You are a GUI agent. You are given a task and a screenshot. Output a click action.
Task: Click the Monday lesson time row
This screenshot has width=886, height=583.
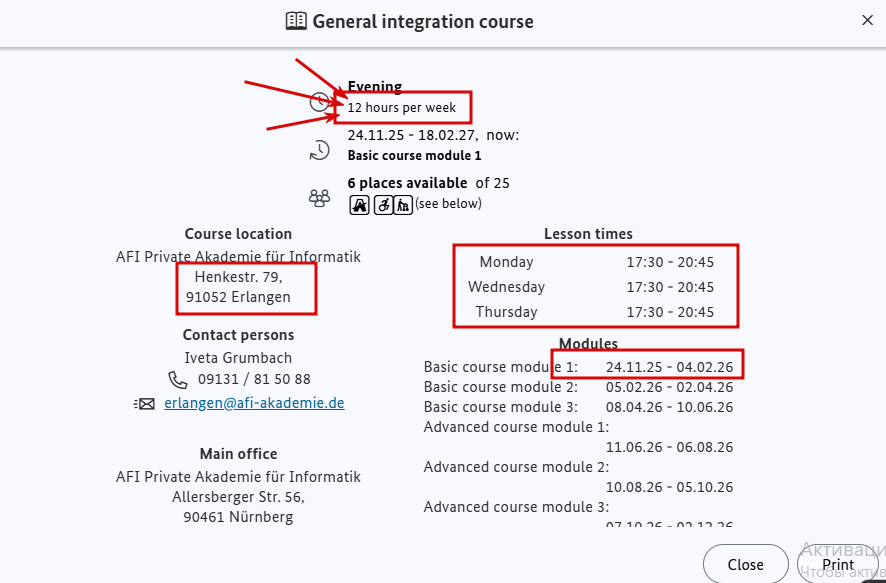(x=595, y=262)
